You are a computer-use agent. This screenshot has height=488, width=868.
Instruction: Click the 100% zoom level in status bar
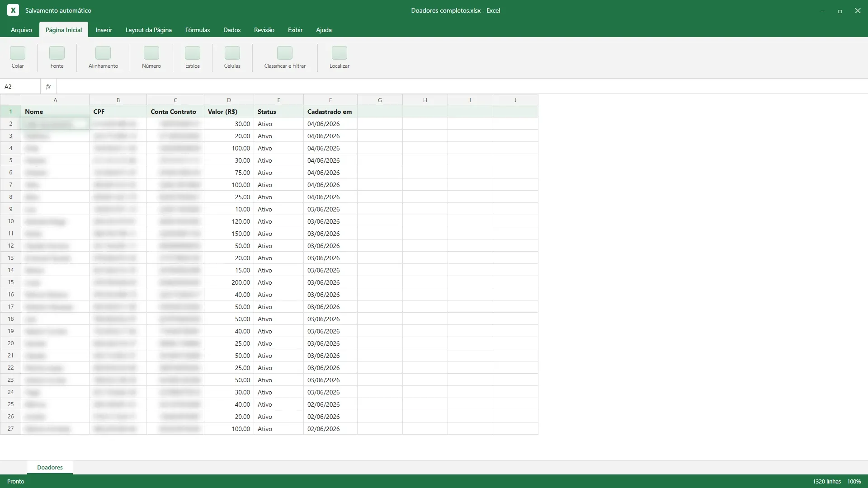854,481
